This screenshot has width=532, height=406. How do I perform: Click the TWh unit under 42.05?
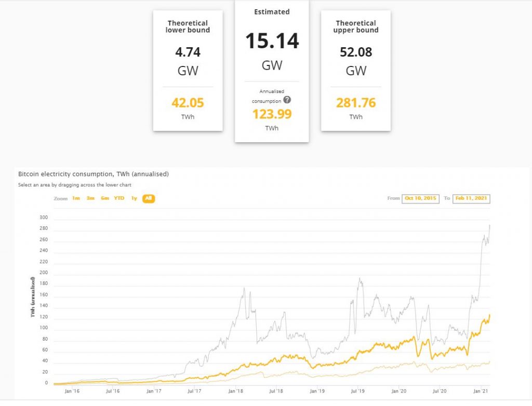188,117
